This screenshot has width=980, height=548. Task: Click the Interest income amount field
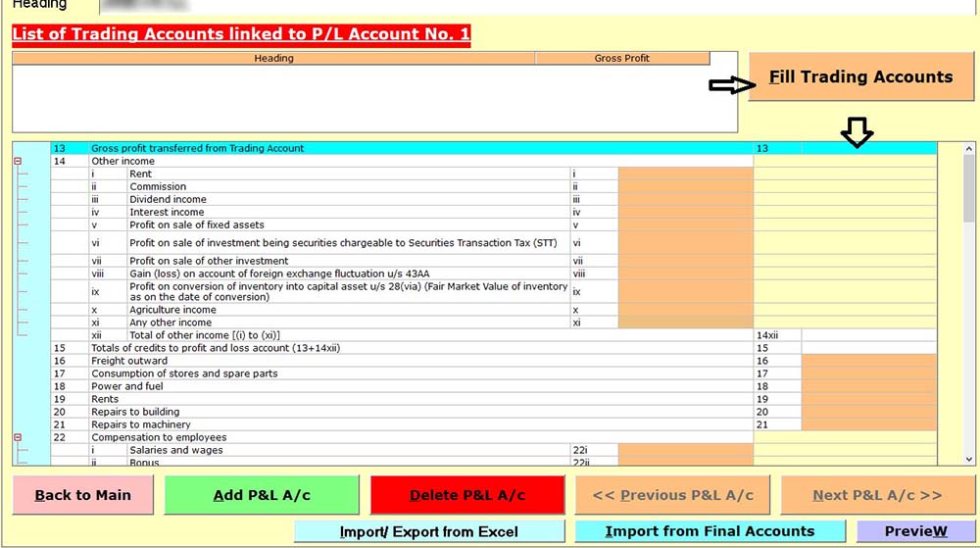(x=685, y=212)
